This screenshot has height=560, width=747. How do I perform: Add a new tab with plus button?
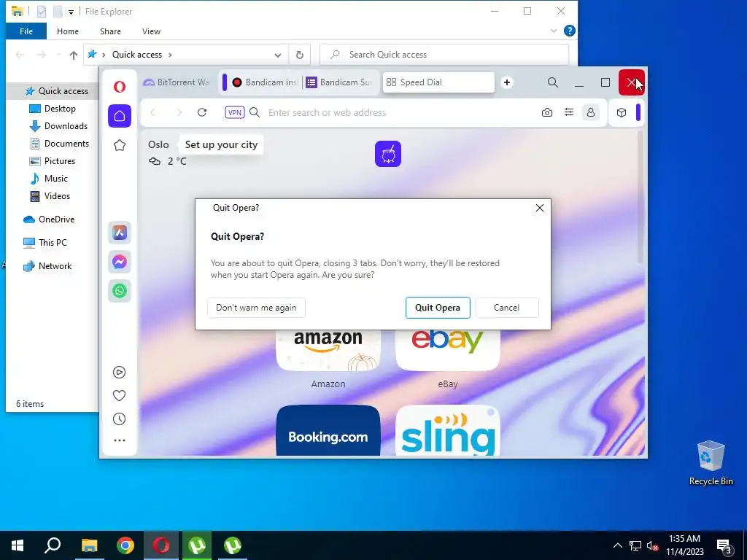(507, 82)
